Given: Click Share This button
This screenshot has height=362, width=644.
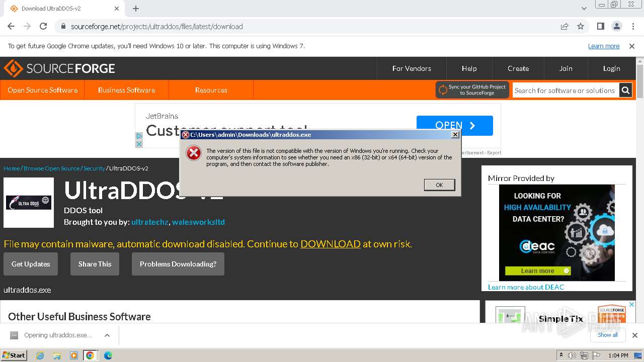Looking at the screenshot, I should (95, 264).
